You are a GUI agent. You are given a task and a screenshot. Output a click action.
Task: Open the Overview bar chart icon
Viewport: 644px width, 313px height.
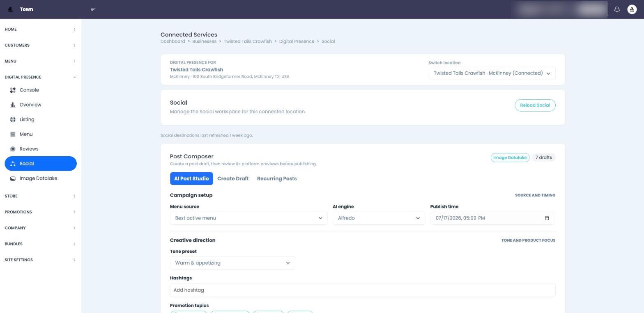(x=13, y=105)
